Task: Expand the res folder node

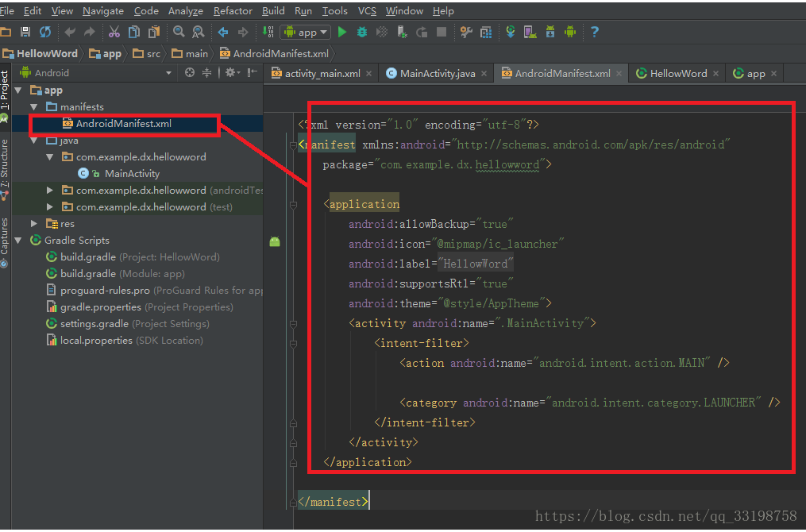Action: coord(34,224)
